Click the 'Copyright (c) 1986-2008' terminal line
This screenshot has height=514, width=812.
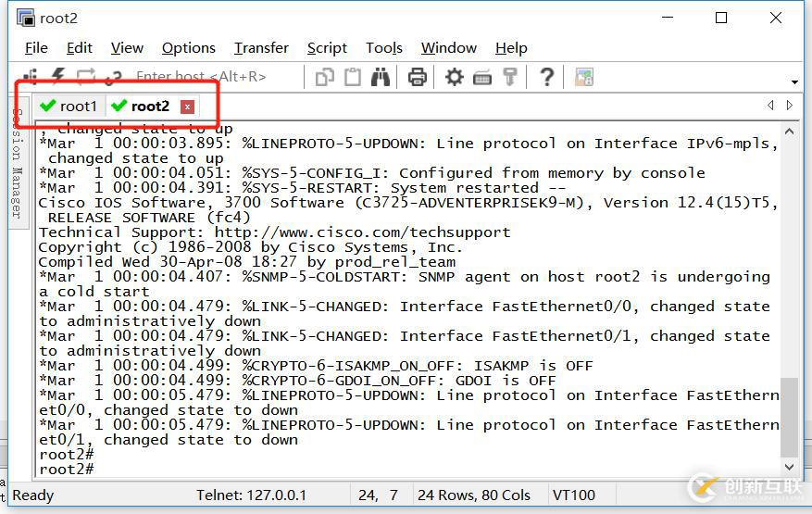(250, 247)
